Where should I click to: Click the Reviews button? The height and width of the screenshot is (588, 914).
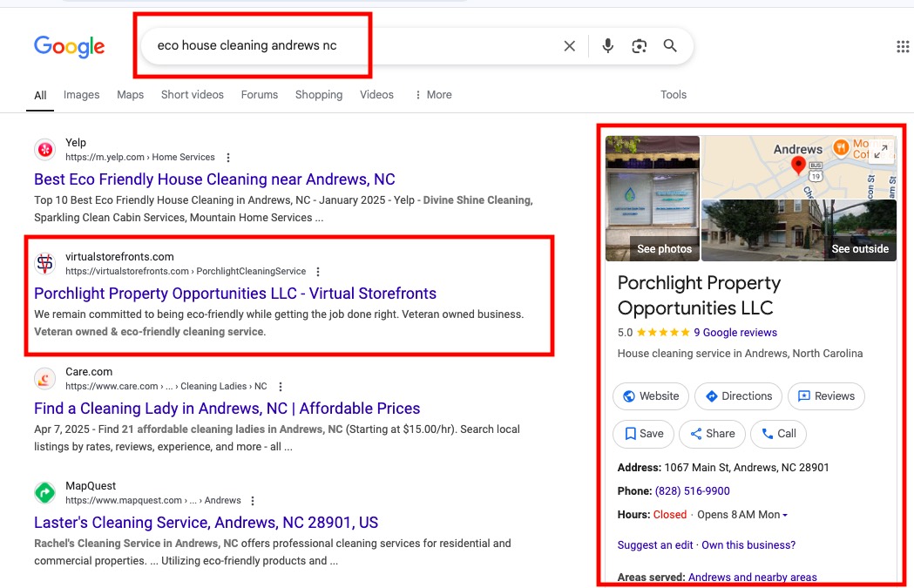(x=826, y=396)
